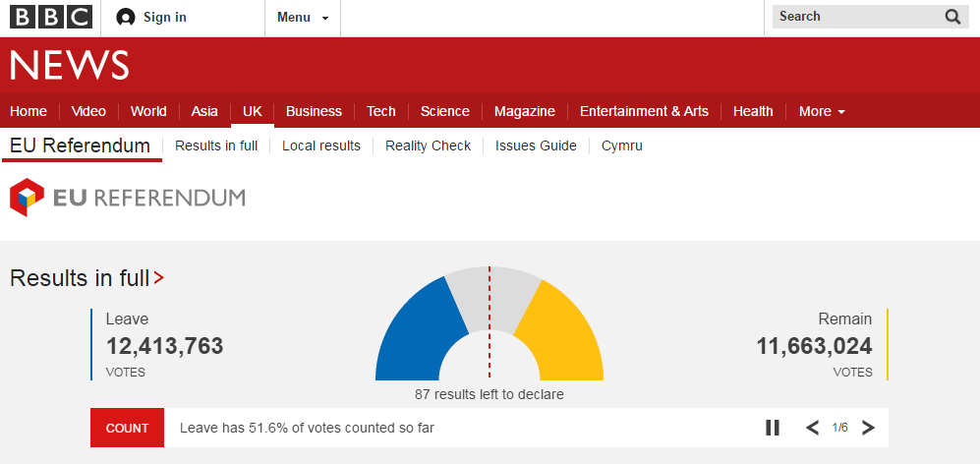
Task: Click 'Leave has 51.6% of votes' ticker text
Action: (307, 428)
